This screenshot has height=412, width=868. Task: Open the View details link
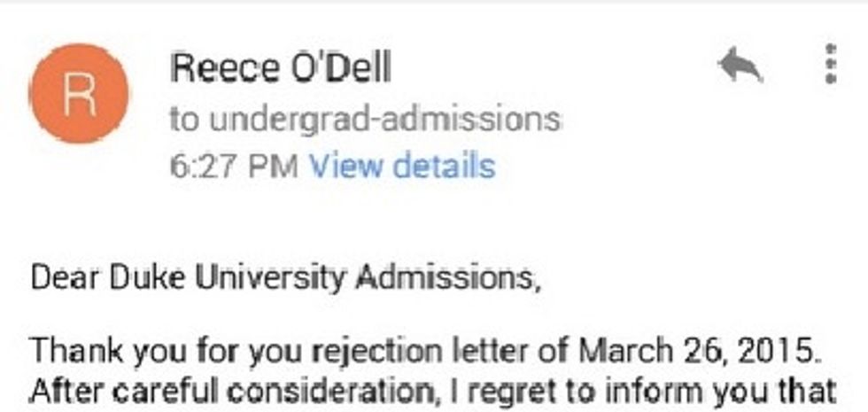coord(400,165)
